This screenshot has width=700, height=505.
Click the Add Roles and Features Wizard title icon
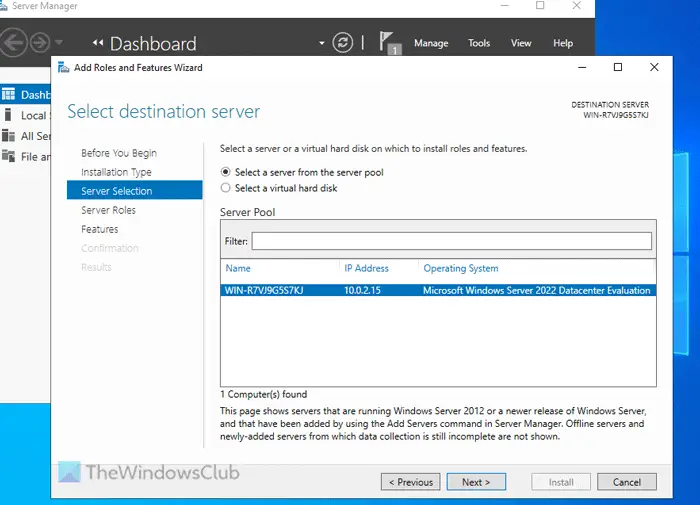click(63, 67)
